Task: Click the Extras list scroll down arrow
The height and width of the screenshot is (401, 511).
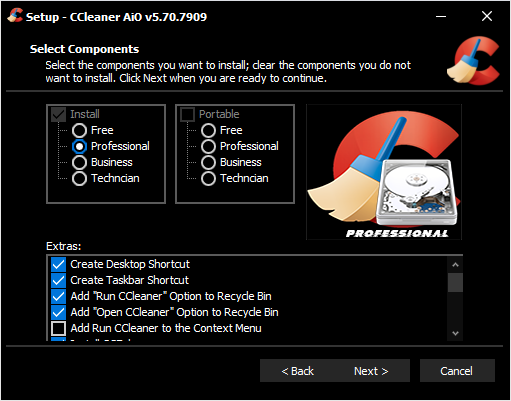Action: point(455,333)
